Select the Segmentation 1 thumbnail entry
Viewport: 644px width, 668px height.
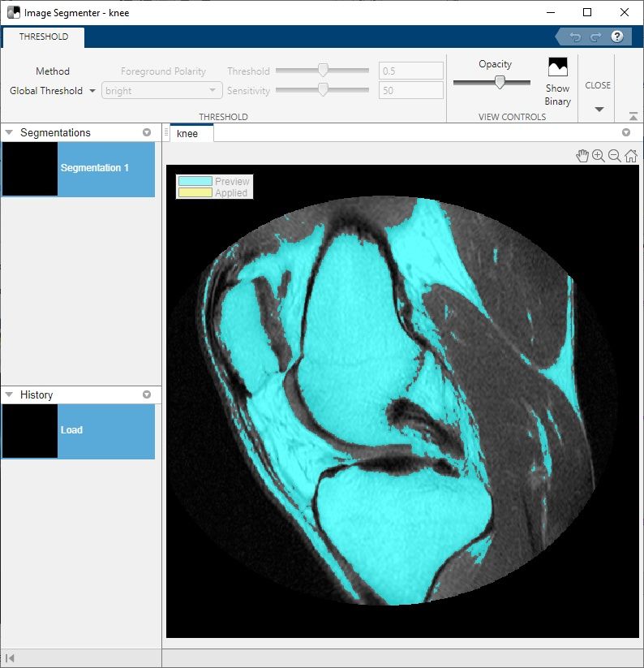(x=78, y=169)
